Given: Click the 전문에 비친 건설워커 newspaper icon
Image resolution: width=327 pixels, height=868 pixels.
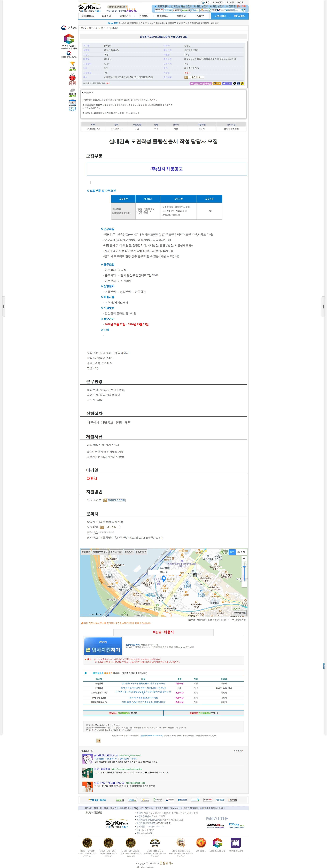Looking at the screenshot, I should [x=72, y=92].
